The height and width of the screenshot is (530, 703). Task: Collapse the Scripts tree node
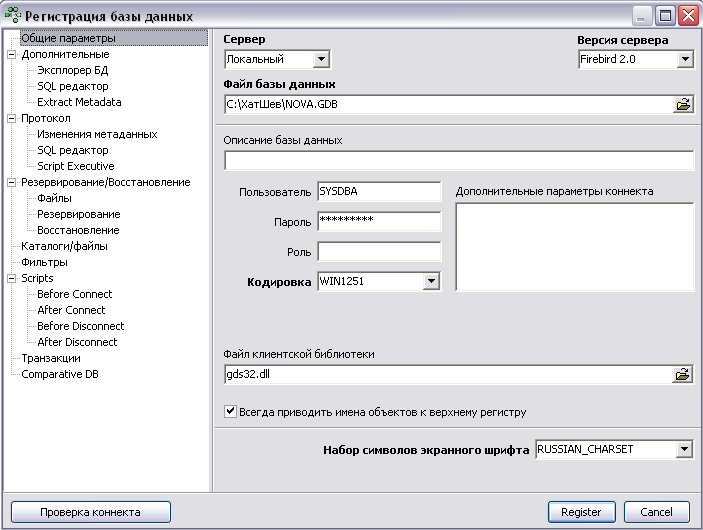coord(12,278)
